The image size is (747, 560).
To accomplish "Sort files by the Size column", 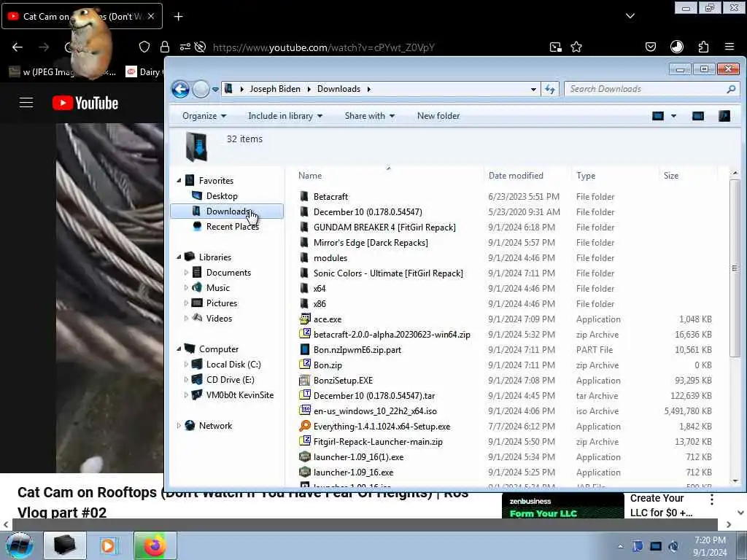I will [x=671, y=176].
